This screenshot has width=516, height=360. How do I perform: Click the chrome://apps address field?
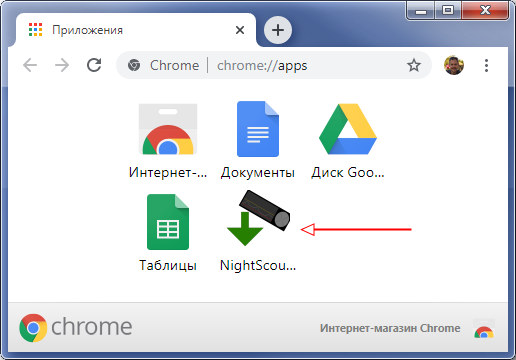click(x=273, y=65)
